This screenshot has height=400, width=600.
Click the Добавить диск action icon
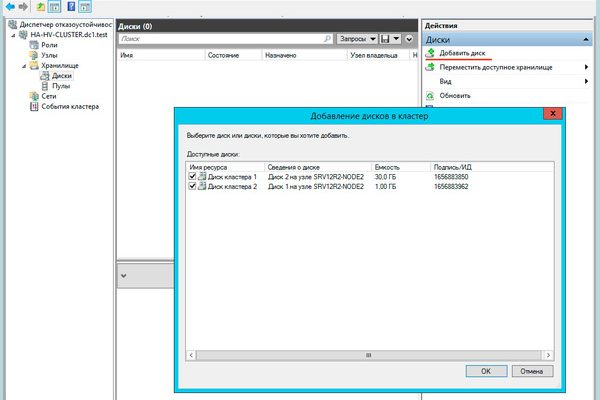[430, 53]
